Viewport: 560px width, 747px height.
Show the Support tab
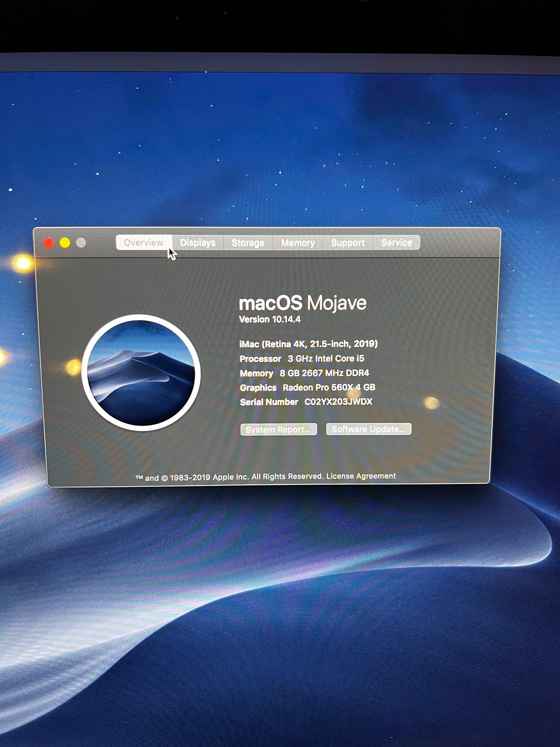tap(348, 243)
